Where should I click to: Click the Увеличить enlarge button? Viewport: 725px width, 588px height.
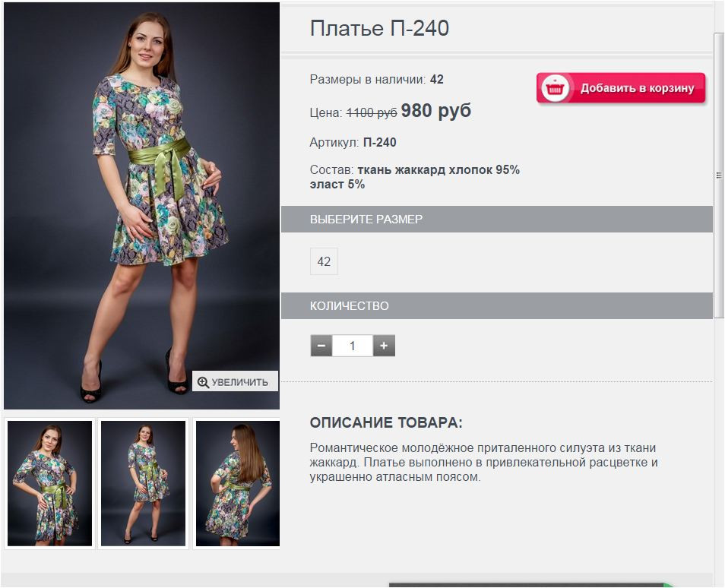coord(235,382)
